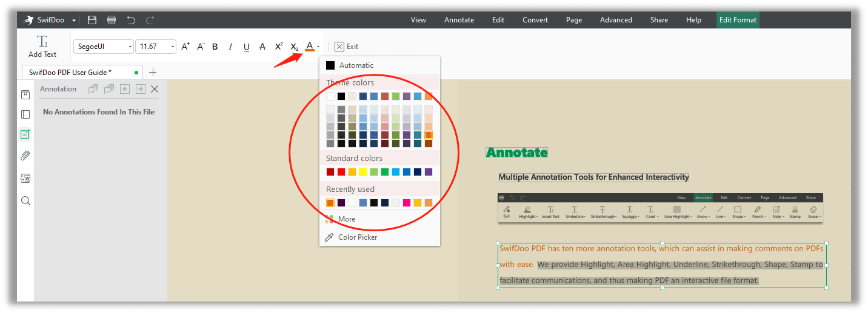Open the Share menu

[x=659, y=20]
